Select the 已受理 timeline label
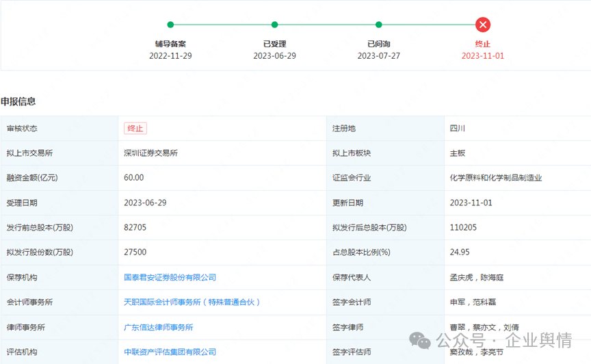The height and width of the screenshot is (364, 591). click(x=274, y=44)
